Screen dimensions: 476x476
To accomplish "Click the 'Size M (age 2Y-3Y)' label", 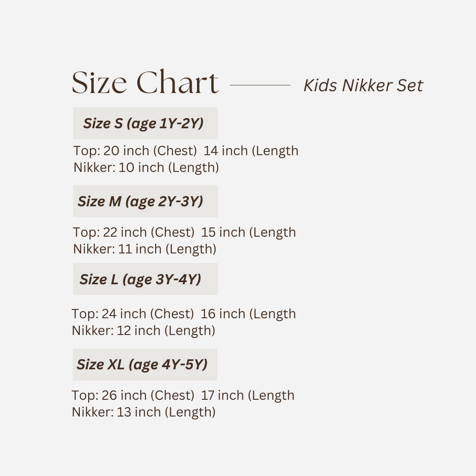I will pos(140,201).
